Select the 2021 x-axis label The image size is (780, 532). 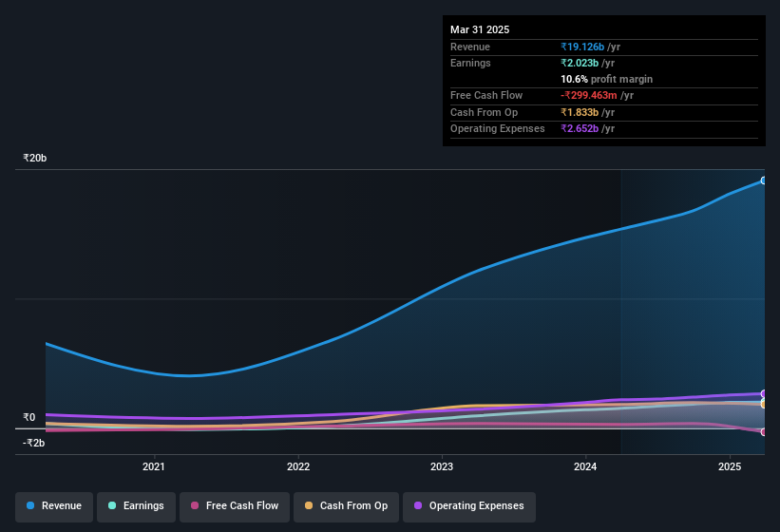tap(154, 466)
